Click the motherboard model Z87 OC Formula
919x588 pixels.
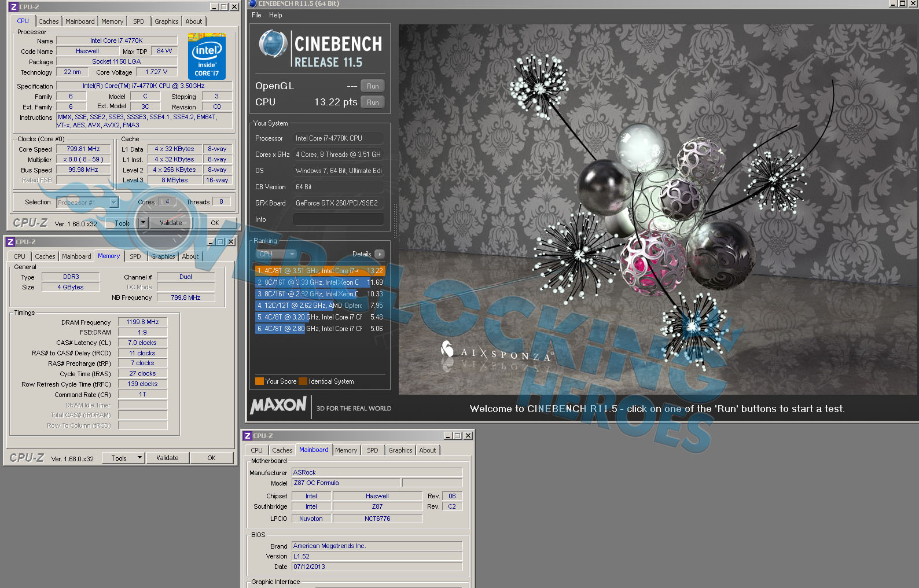(x=346, y=483)
